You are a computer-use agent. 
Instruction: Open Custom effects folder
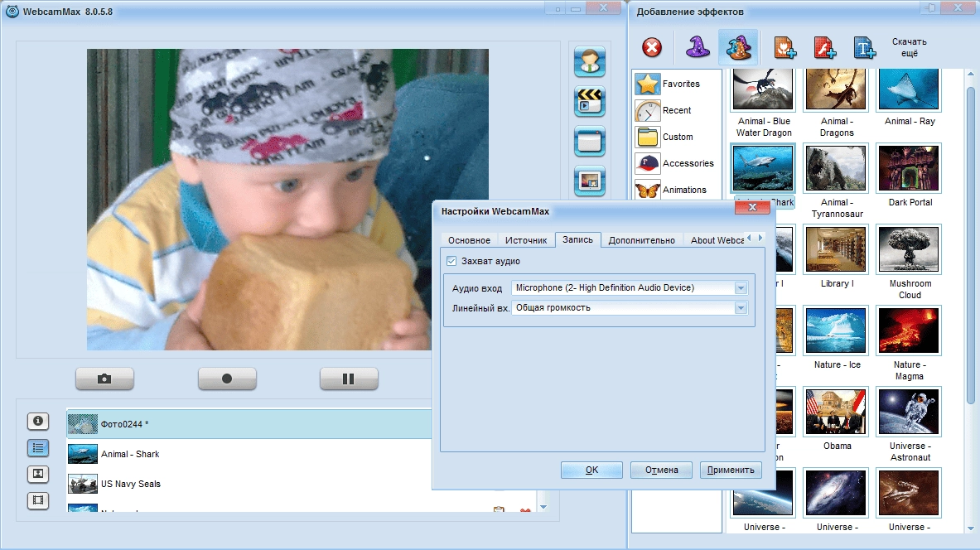[x=677, y=137]
